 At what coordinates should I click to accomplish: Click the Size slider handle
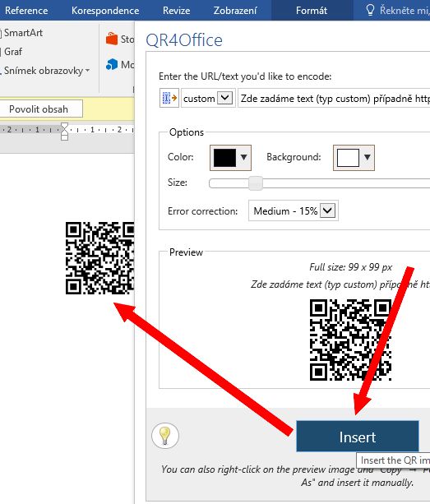(x=256, y=183)
